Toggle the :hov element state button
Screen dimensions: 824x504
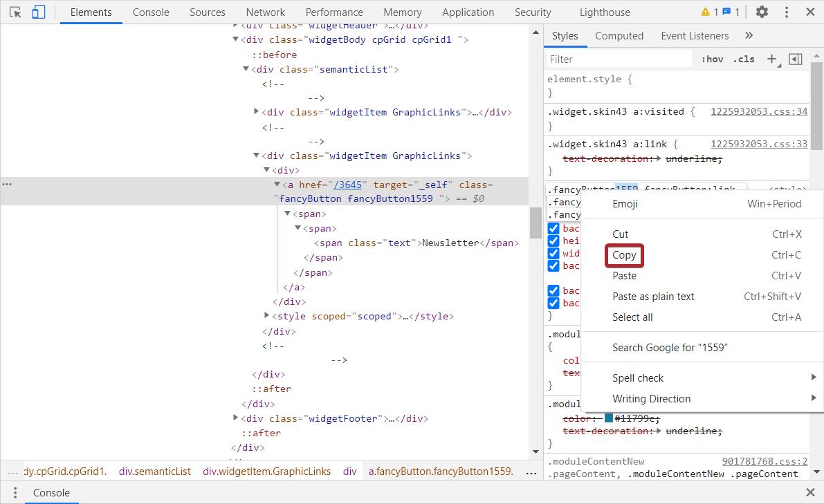pyautogui.click(x=713, y=59)
